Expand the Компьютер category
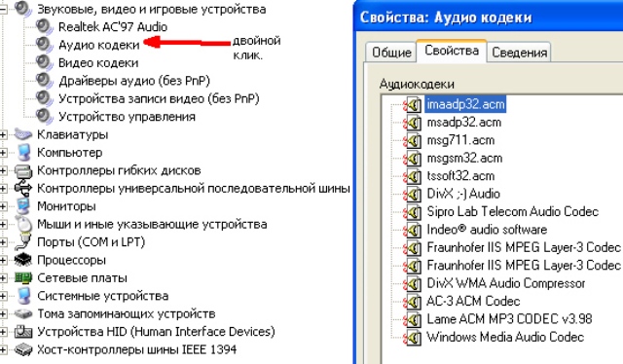The image size is (623, 364). [x=3, y=153]
